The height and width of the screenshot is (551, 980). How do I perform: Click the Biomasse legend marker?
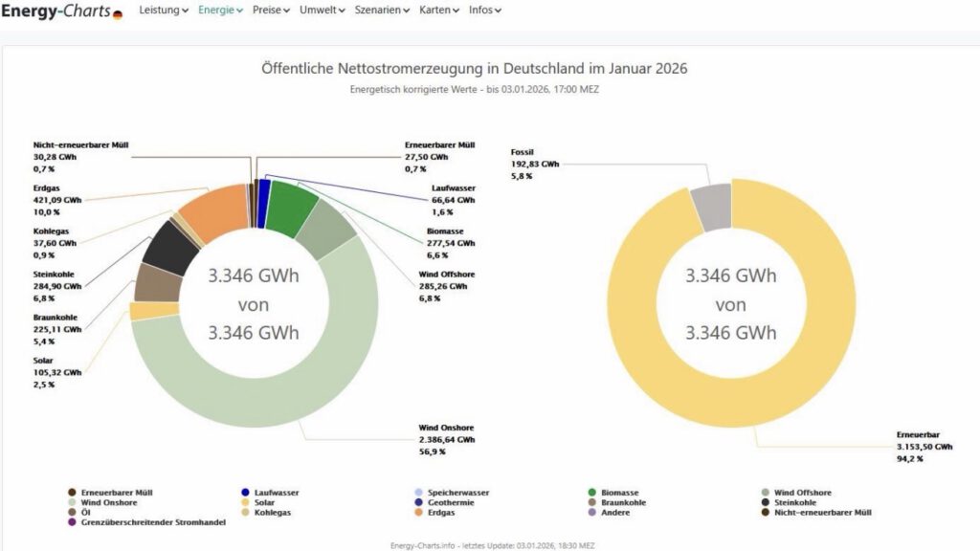(x=594, y=493)
